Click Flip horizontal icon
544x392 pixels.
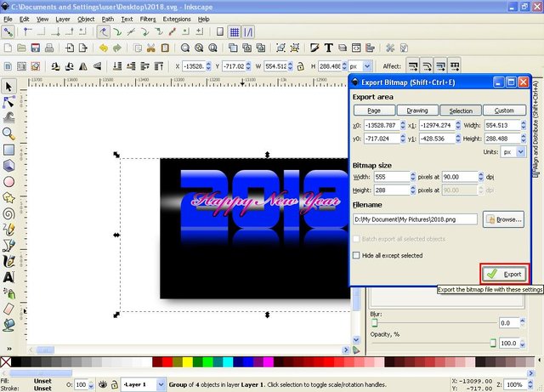(x=83, y=66)
